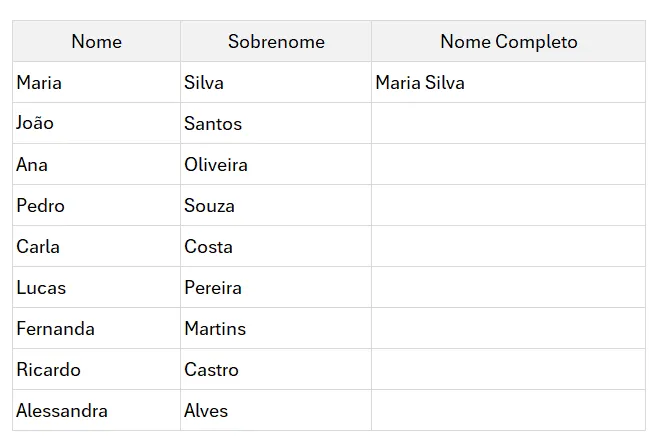Select the Lucas cell
Viewport: 654px width, 441px height.
(x=96, y=287)
